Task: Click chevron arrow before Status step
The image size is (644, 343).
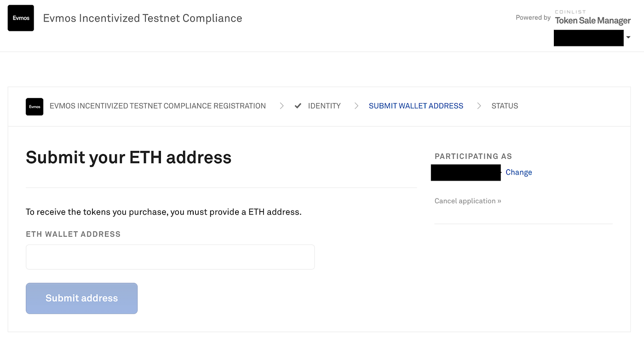Action: (479, 106)
